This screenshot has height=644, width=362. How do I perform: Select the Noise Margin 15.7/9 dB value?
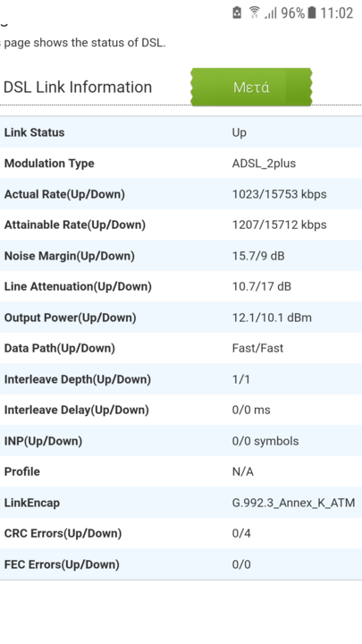tap(258, 256)
